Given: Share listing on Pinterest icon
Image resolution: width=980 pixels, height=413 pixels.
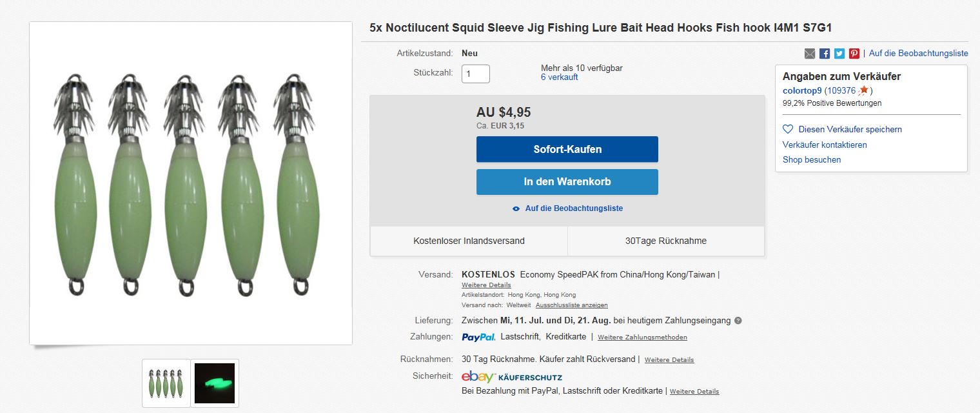Looking at the screenshot, I should (854, 54).
